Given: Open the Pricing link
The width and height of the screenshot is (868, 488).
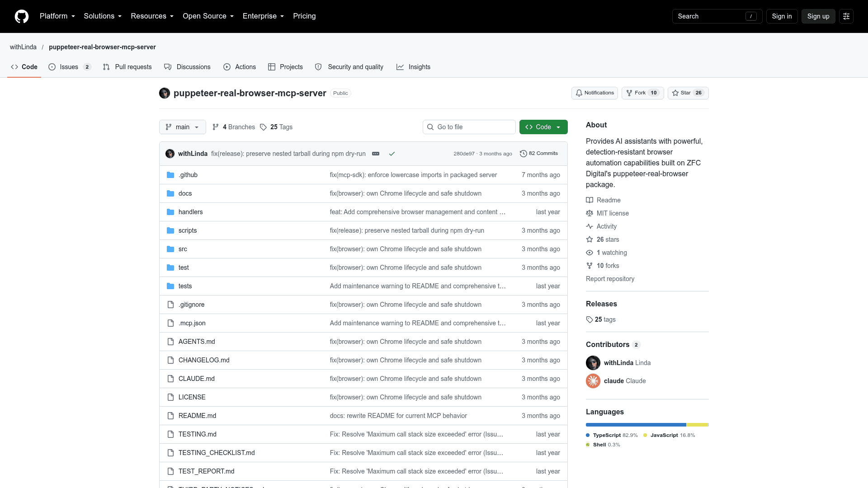Looking at the screenshot, I should point(304,16).
